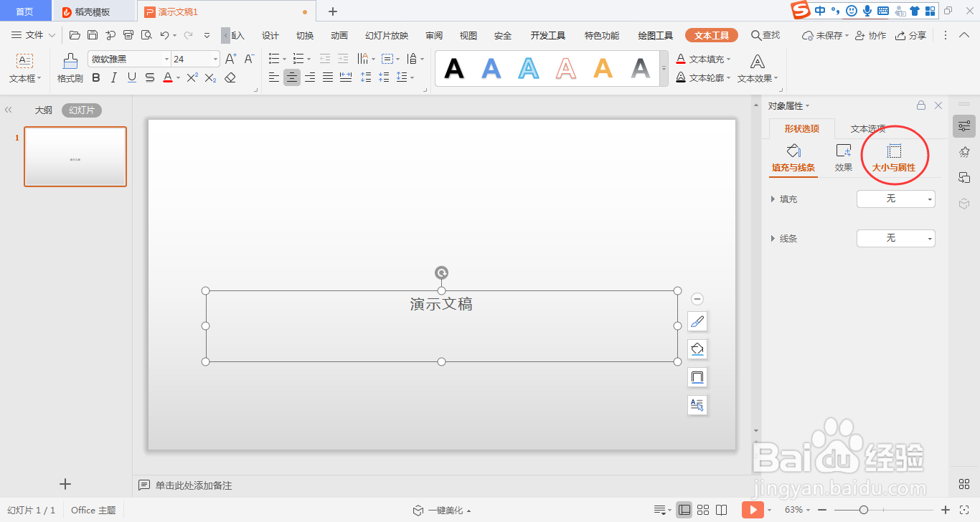The height and width of the screenshot is (522, 980).
Task: Toggle bold formatting
Action: pos(96,77)
